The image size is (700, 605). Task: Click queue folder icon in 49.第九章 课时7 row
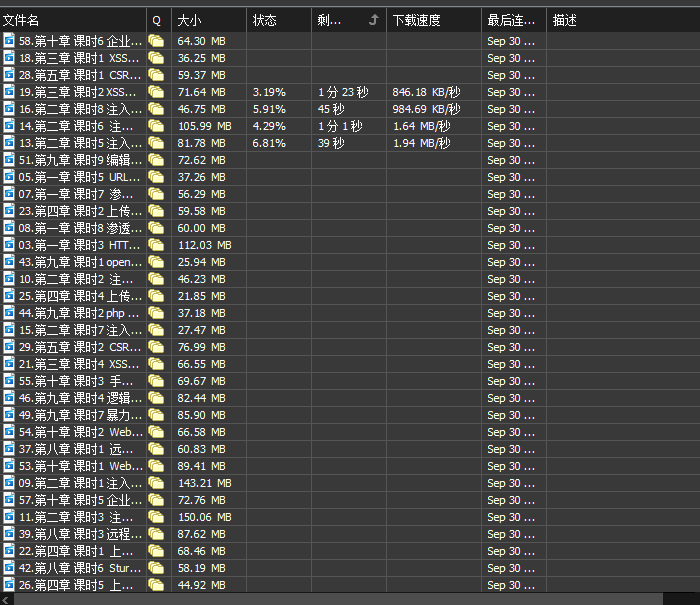[x=156, y=415]
